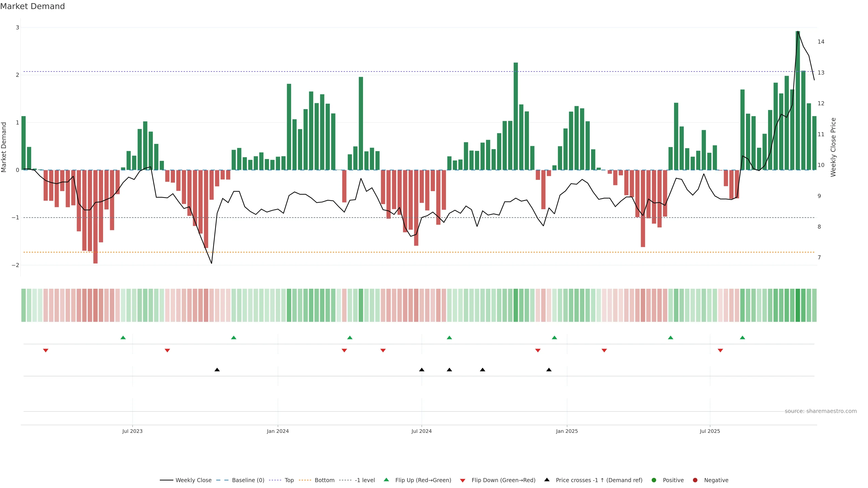Toggle the Top dotted line legend entry
This screenshot has width=868, height=488.
click(289, 480)
